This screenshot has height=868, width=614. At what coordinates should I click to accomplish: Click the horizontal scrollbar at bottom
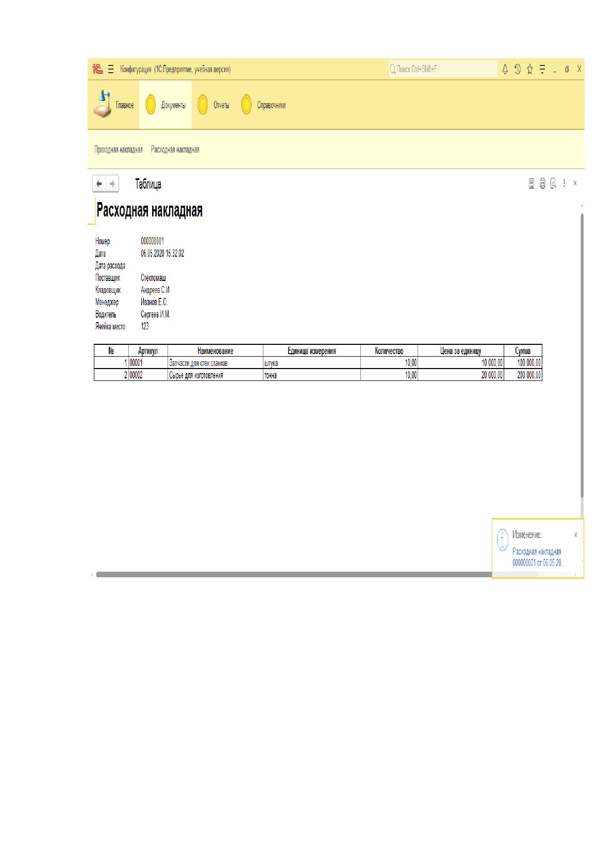click(294, 574)
